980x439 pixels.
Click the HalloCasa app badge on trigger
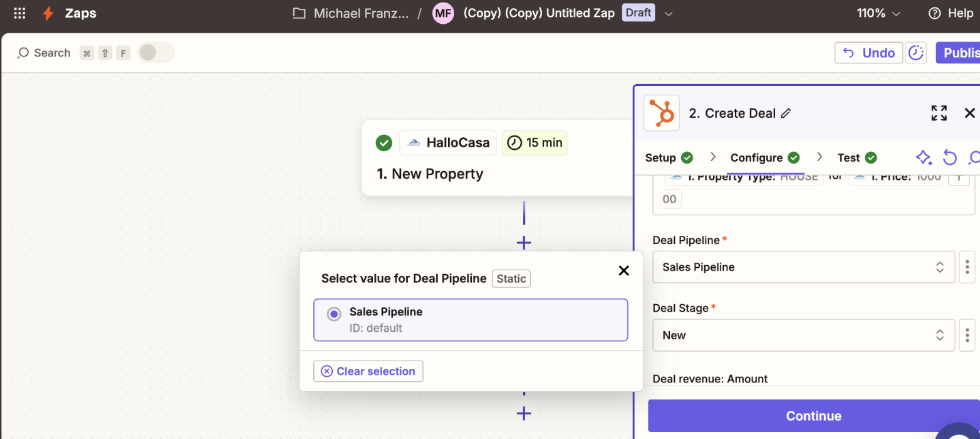pyautogui.click(x=448, y=142)
